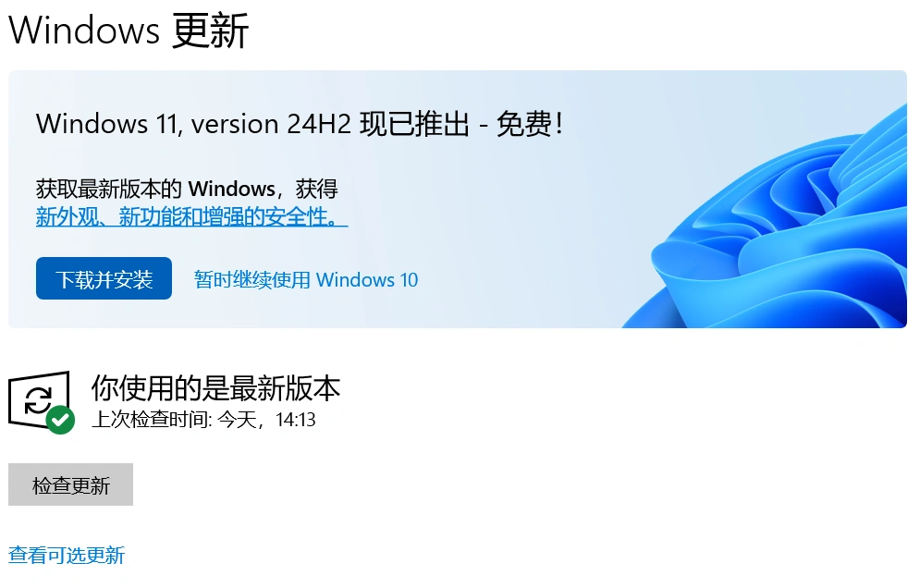The height and width of the screenshot is (588, 920).
Task: Click the 14:13 last-checked time
Action: pyautogui.click(x=296, y=420)
